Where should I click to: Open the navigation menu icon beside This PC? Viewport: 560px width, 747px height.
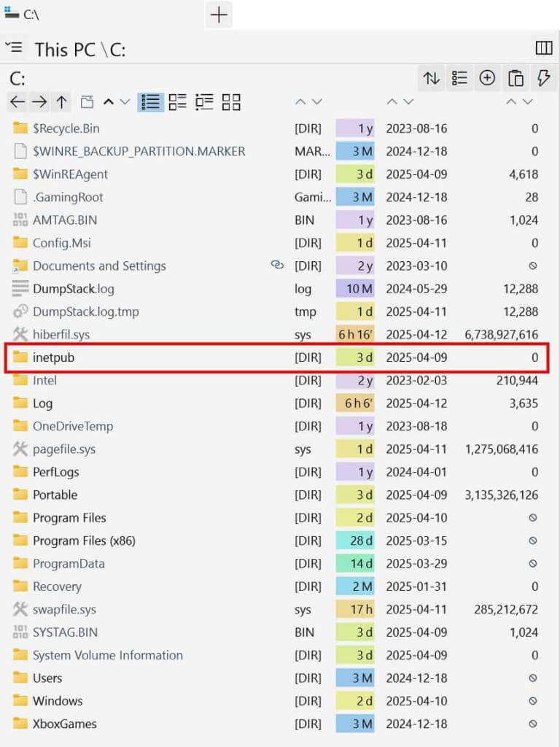(x=15, y=48)
